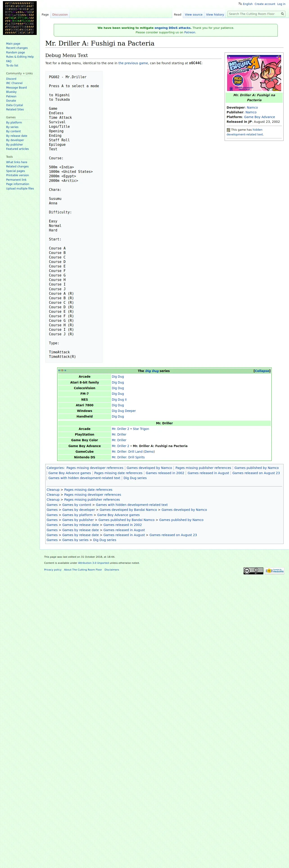
Task: Open Permanent link tool
Action: [x=16, y=180]
